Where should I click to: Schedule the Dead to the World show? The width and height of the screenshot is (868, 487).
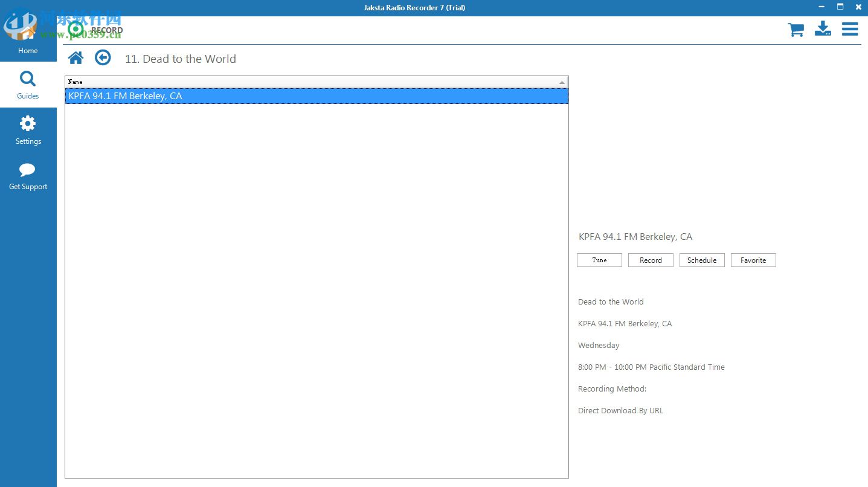(x=702, y=260)
